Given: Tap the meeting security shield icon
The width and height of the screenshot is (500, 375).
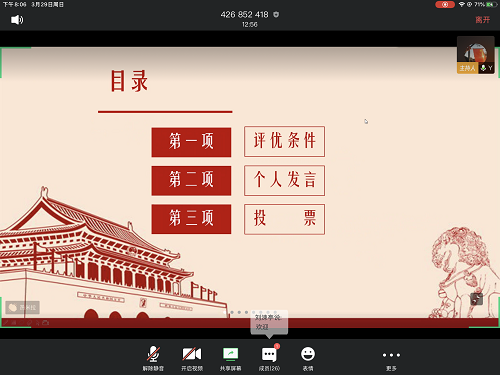Looking at the screenshot, I should pos(276,14).
